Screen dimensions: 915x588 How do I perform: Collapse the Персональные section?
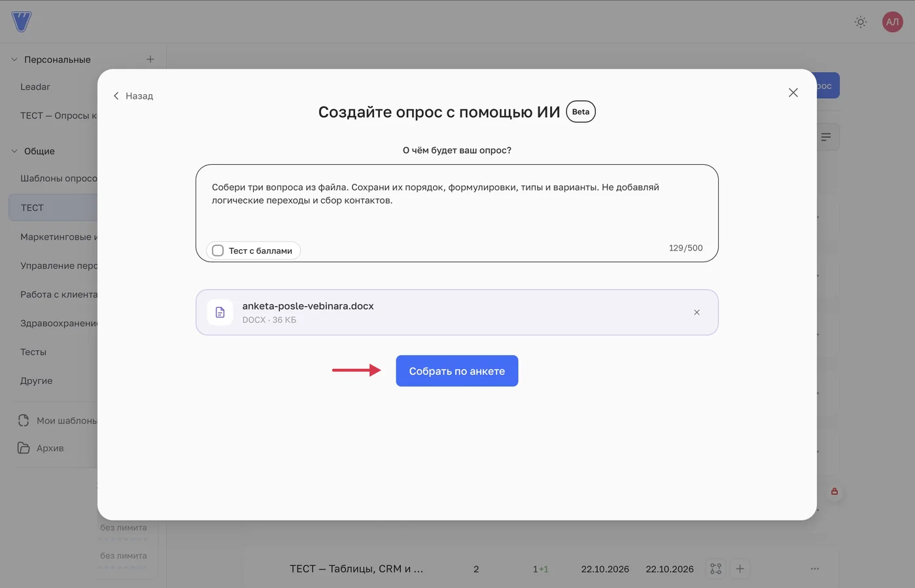coord(14,60)
